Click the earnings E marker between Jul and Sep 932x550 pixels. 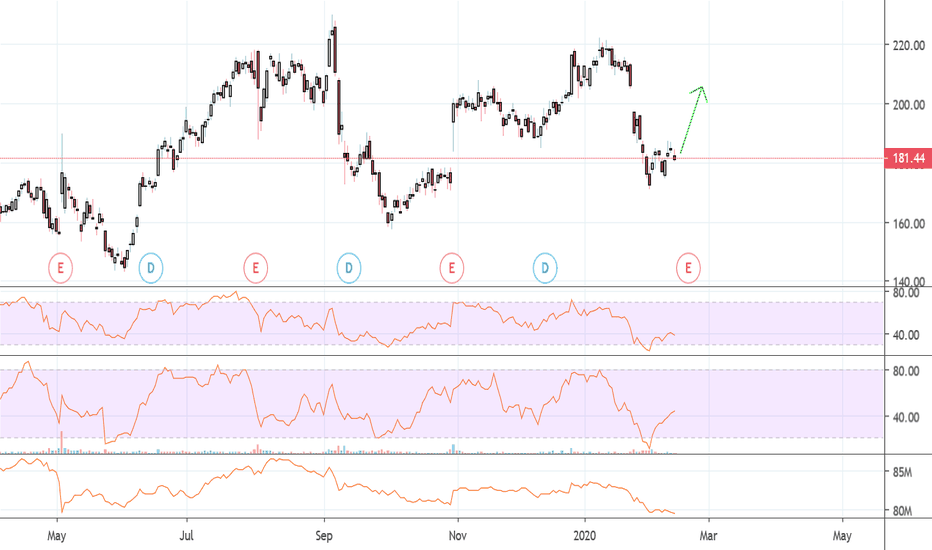pos(256,268)
